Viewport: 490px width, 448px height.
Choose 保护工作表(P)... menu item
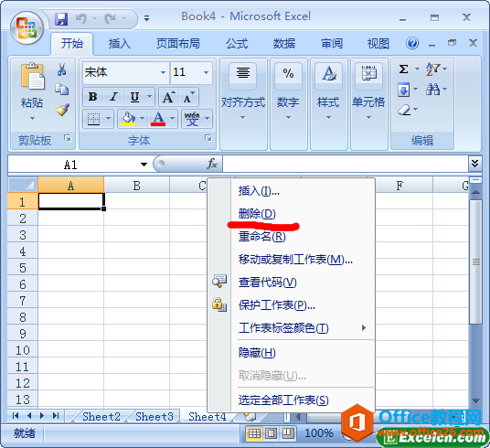pos(292,305)
